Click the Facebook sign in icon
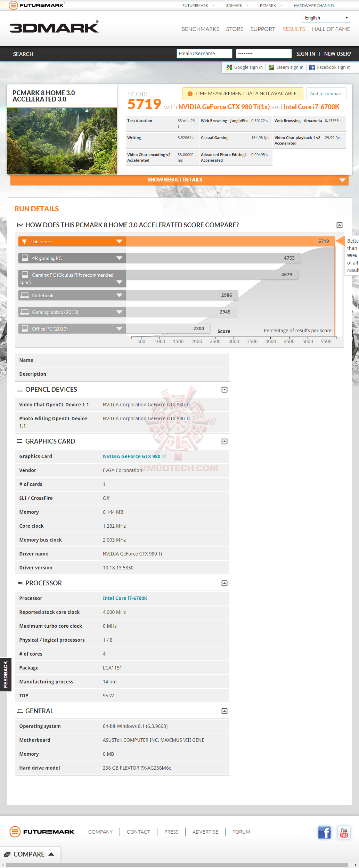359x868 pixels. tap(312, 67)
